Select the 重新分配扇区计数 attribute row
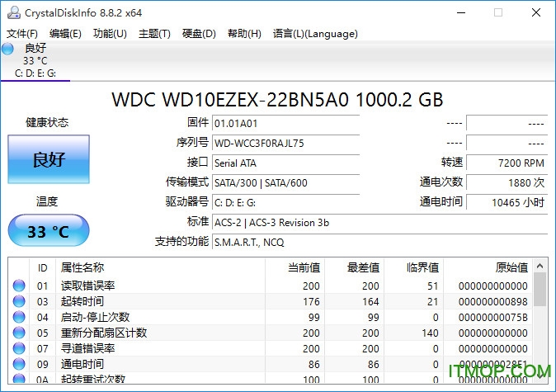556x392 pixels. click(x=271, y=333)
